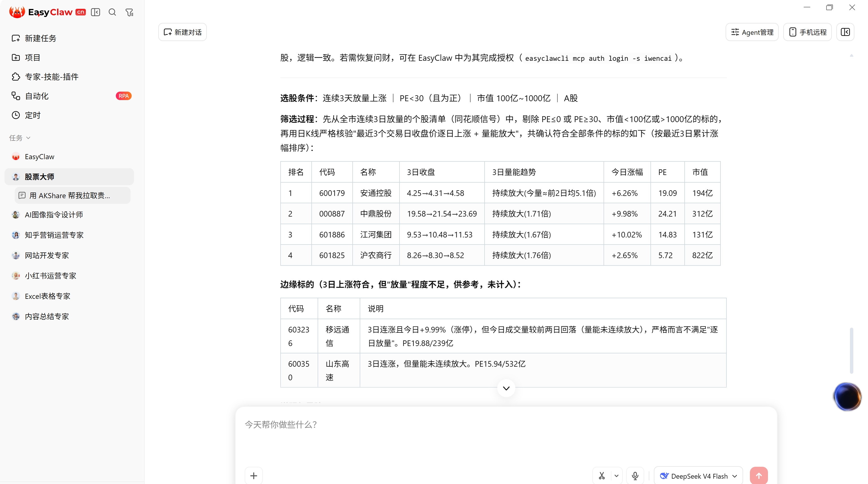Click the 专家-技能-插件 puzzle icon
The height and width of the screenshot is (484, 868).
[16, 77]
